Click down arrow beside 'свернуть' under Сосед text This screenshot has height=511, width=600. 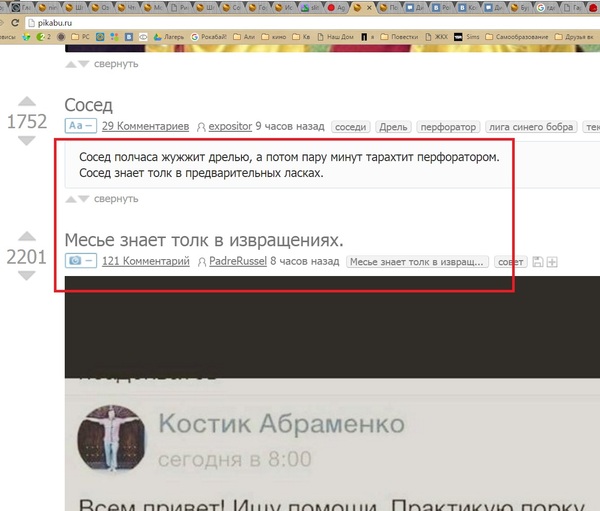[83, 199]
